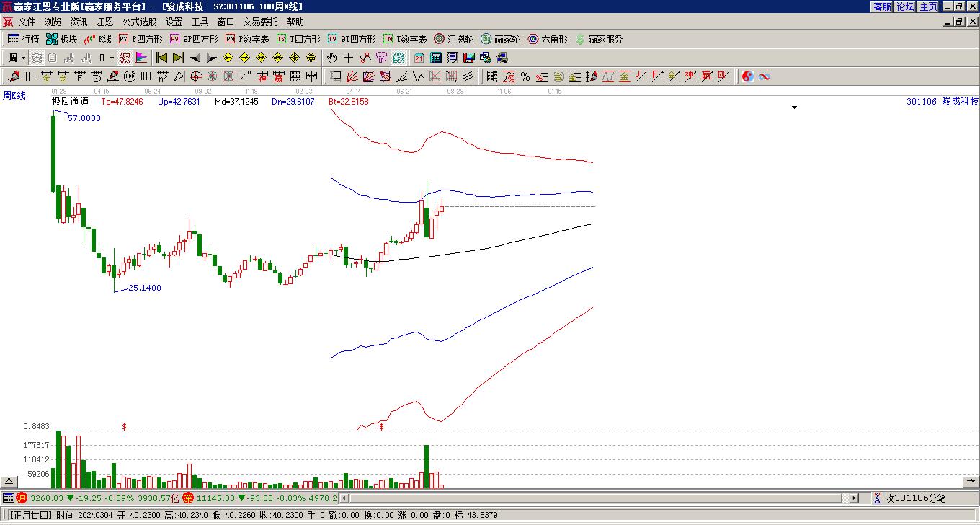Image resolution: width=980 pixels, height=525 pixels.
Task: Open the 江恩 menu
Action: click(104, 22)
